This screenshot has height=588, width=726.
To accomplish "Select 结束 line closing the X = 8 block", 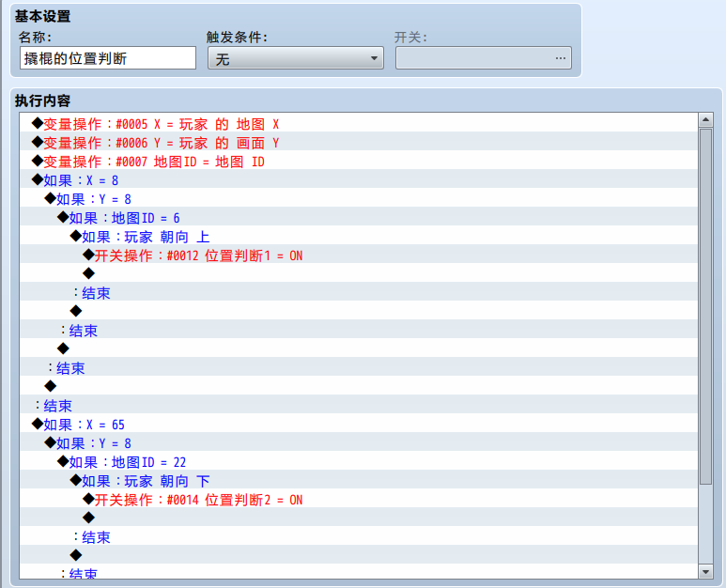I will coord(359,404).
